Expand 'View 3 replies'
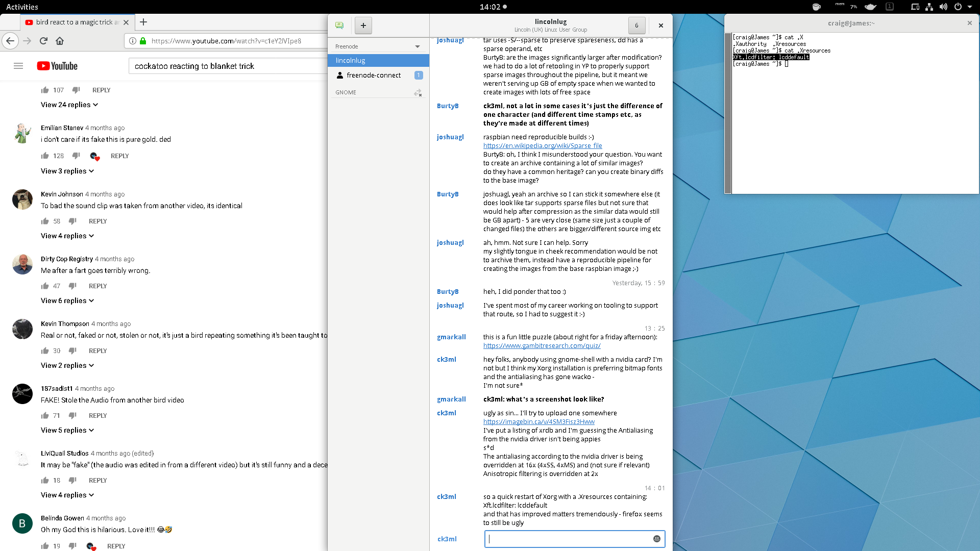Viewport: 980px width, 551px height. pos(67,171)
